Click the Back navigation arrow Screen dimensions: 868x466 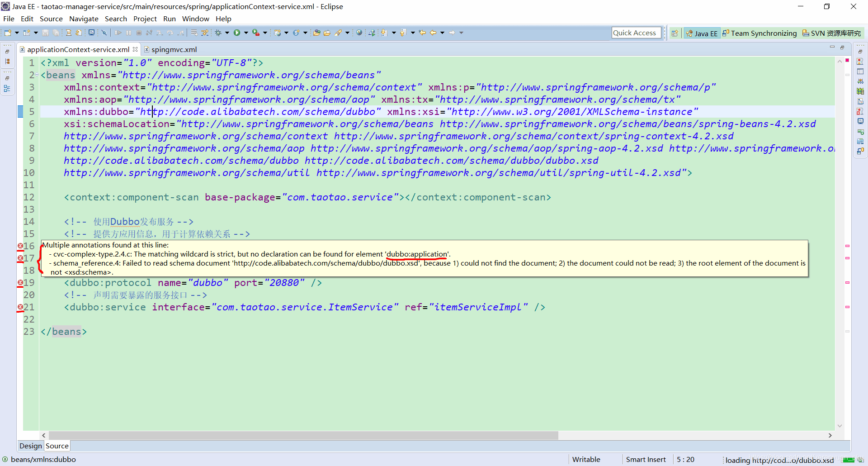point(433,33)
